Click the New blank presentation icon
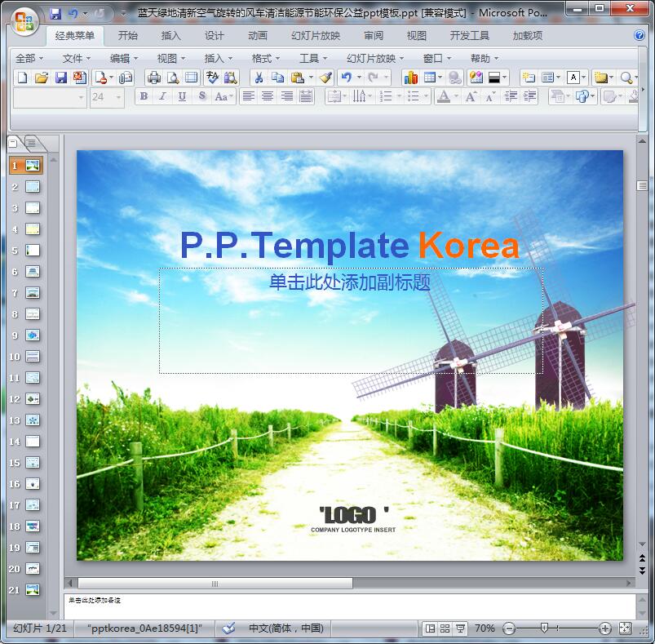The height and width of the screenshot is (644, 655). [23, 78]
